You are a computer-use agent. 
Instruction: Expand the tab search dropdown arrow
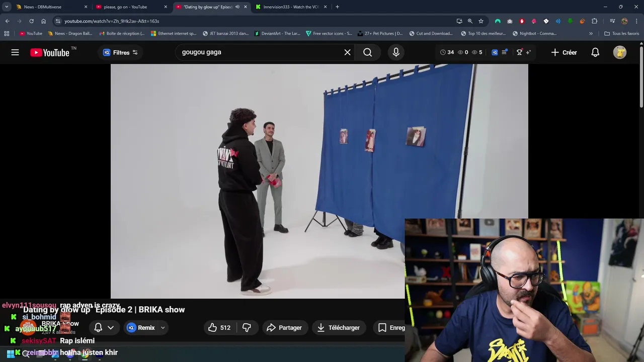[x=7, y=7]
